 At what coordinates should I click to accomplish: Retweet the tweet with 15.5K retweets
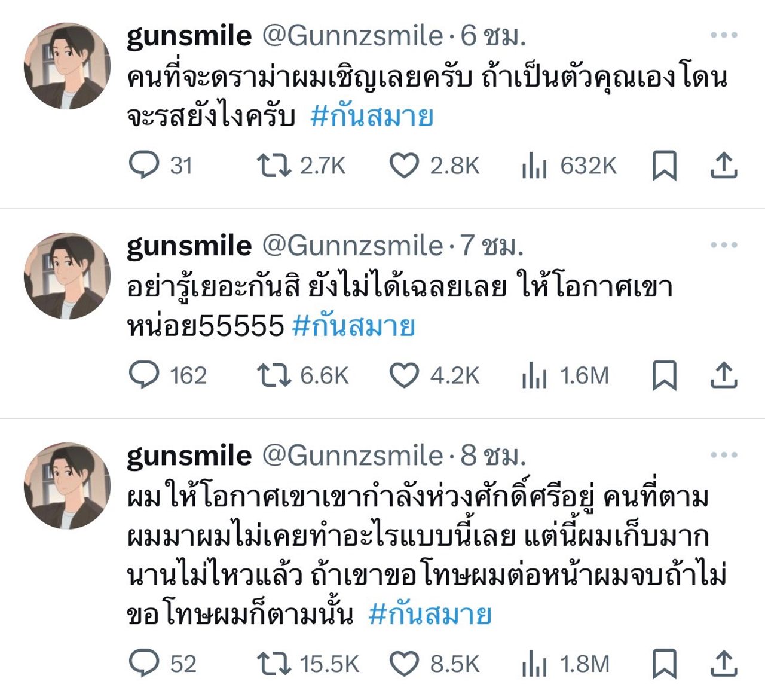click(274, 664)
